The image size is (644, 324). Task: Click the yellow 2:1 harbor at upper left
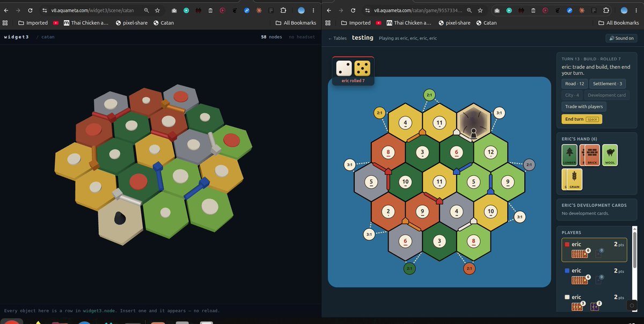(379, 113)
